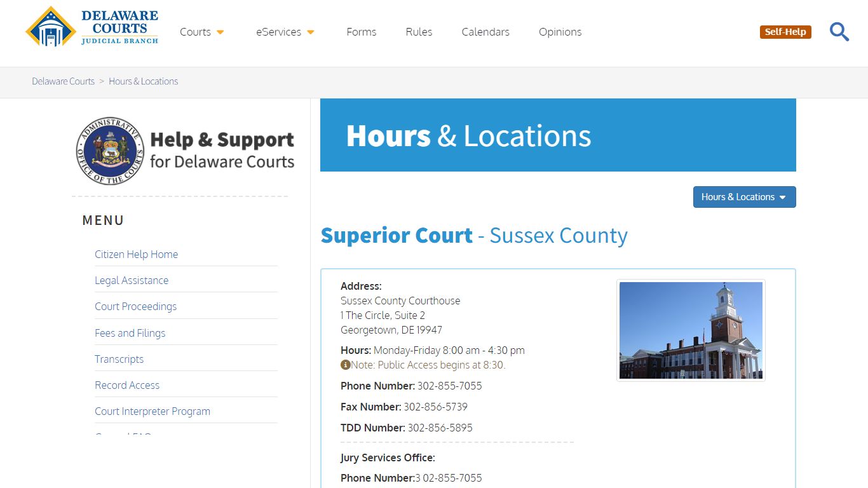Viewport: 868px width, 488px height.
Task: Click the search magnifier icon
Action: point(839,32)
